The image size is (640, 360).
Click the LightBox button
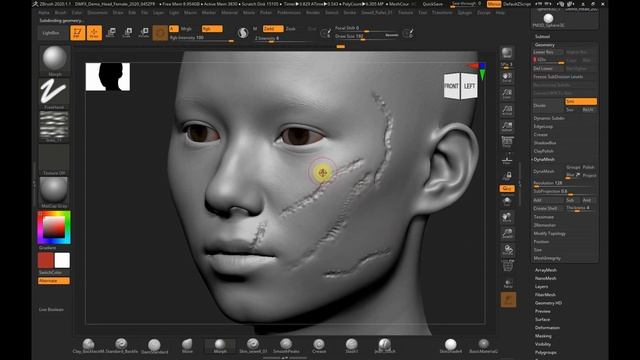[51, 33]
